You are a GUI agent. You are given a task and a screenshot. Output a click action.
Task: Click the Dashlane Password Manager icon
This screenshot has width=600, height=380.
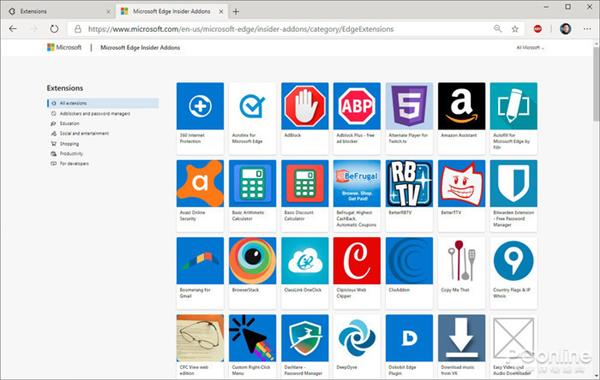coord(305,338)
